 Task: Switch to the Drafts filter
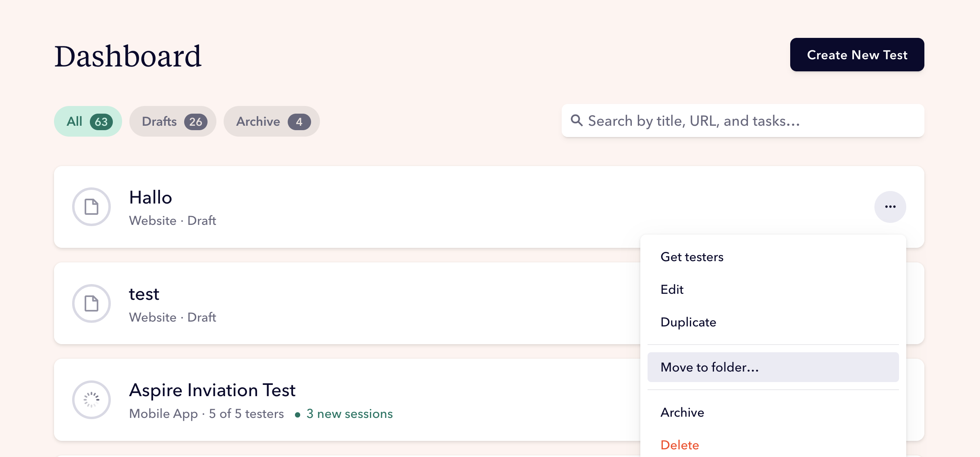(173, 121)
